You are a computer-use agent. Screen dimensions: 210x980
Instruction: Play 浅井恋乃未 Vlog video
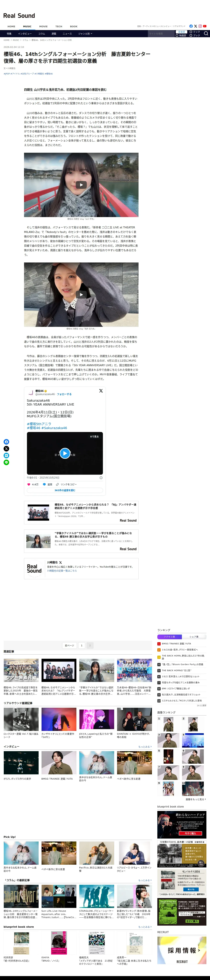tap(81, 294)
